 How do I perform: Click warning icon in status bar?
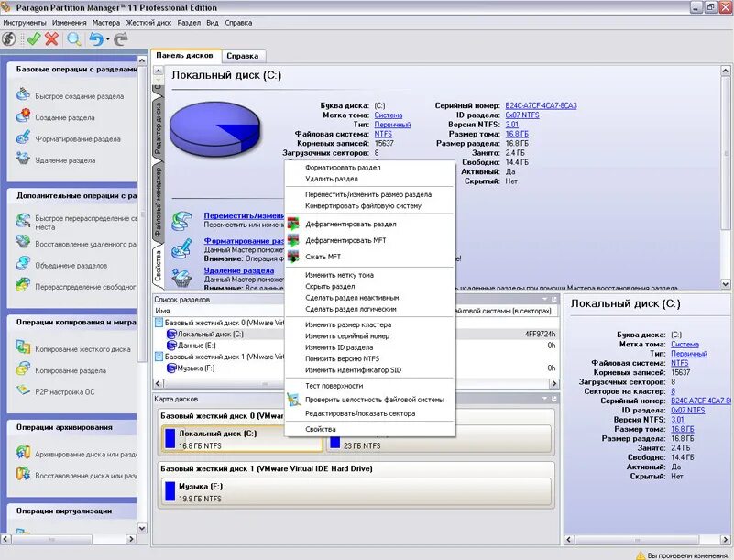[641, 555]
